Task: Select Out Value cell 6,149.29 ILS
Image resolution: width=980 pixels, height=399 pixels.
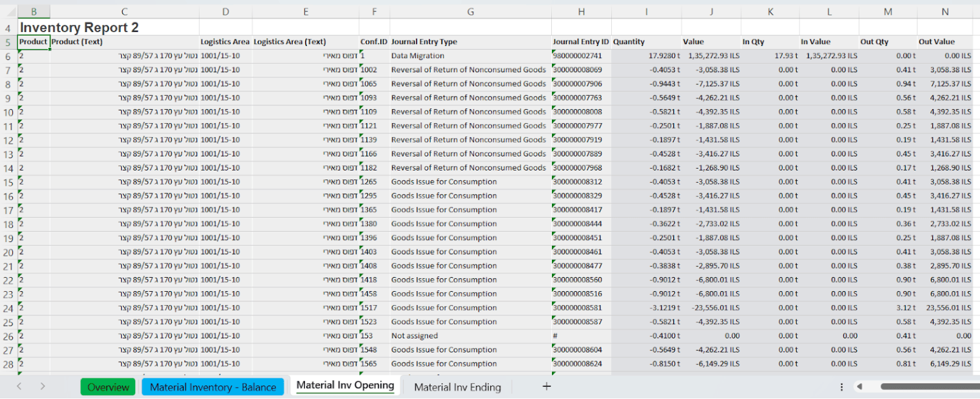Action: coord(945,364)
